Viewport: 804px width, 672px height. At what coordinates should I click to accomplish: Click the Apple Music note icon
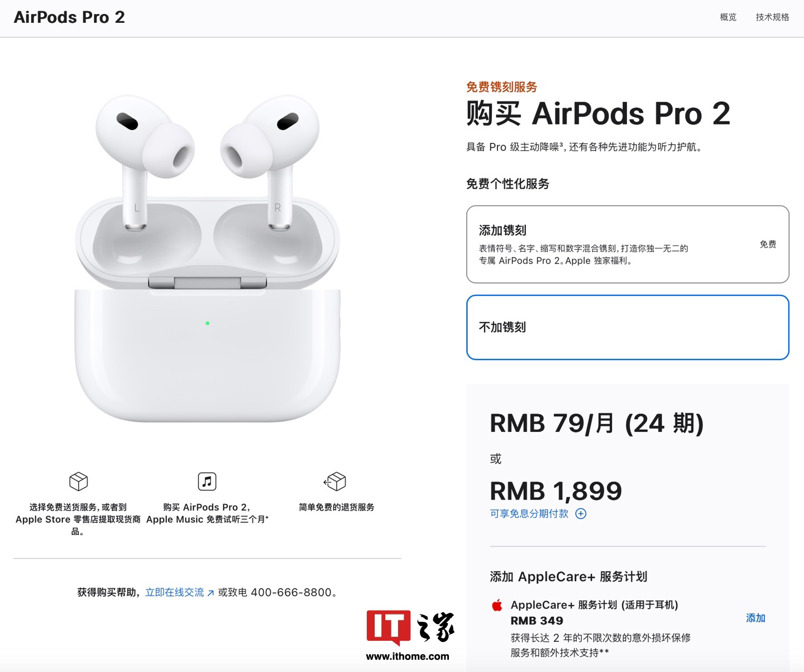pos(207,481)
